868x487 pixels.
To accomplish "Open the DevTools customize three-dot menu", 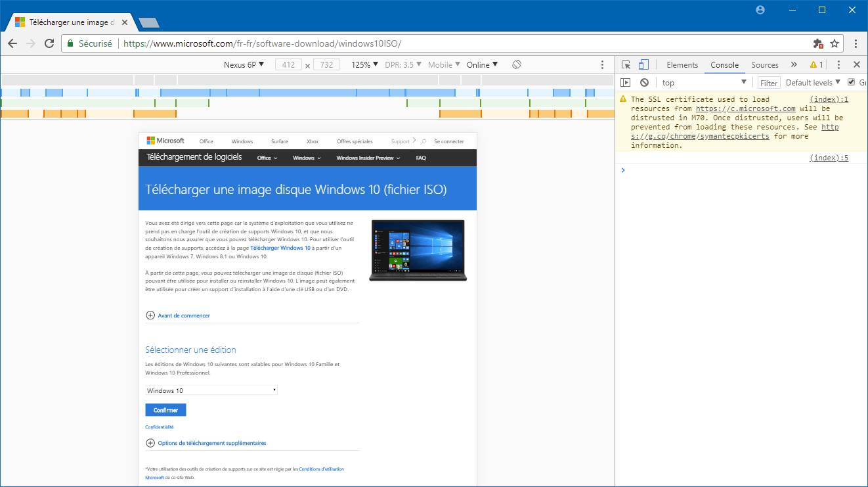I will [838, 64].
